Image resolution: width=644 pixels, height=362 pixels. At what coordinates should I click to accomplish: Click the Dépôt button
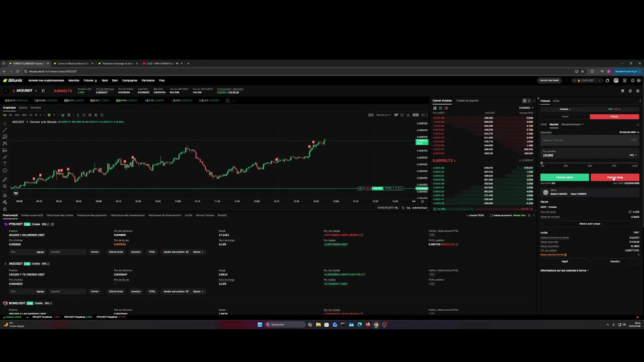[x=565, y=261]
